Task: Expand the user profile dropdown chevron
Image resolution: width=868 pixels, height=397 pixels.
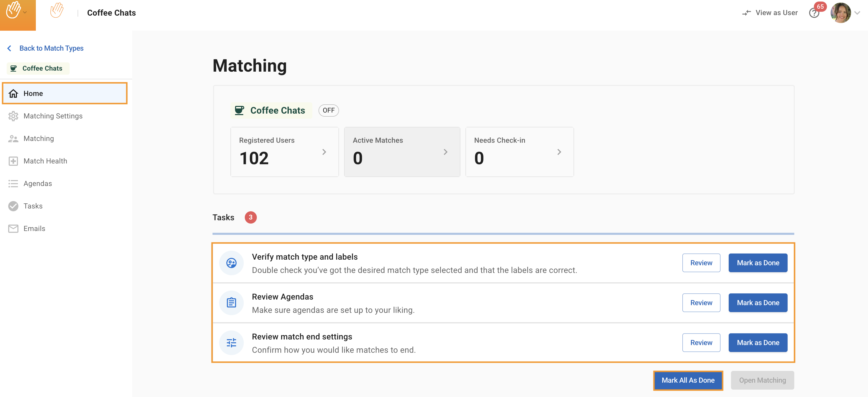Action: click(858, 13)
